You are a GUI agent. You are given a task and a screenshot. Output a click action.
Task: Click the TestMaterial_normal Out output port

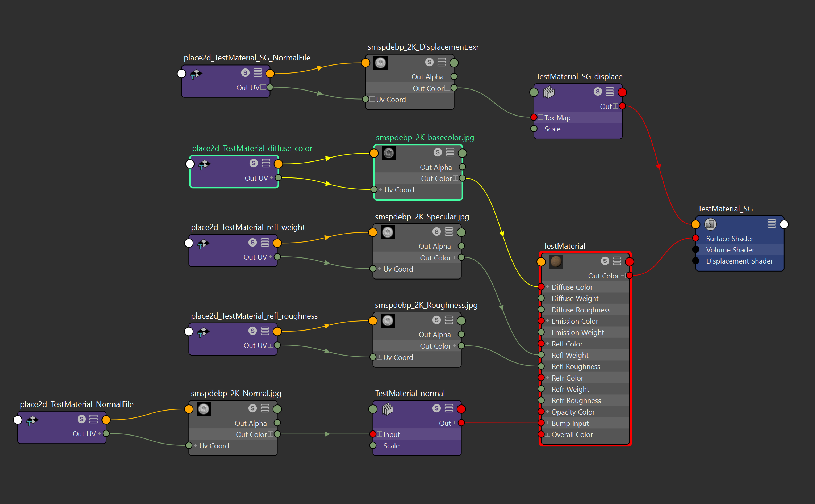461,423
